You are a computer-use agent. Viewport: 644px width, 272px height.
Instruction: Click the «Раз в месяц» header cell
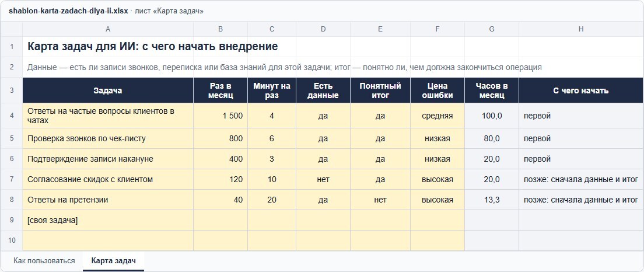pyautogui.click(x=220, y=90)
